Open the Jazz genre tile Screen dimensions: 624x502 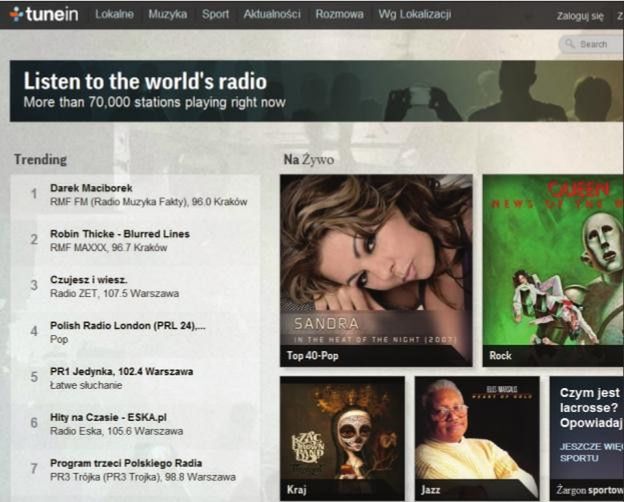coord(477,438)
